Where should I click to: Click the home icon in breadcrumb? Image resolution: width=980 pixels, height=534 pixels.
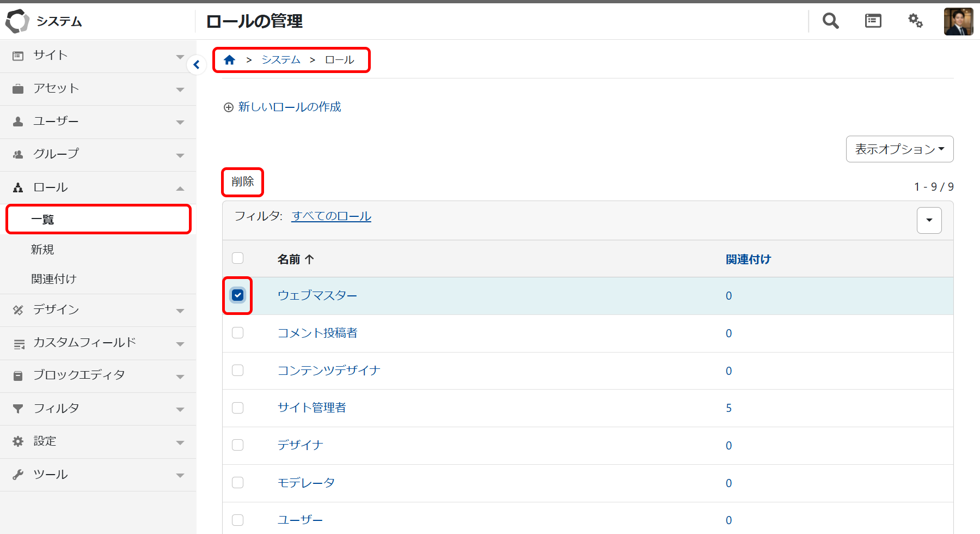coord(229,60)
